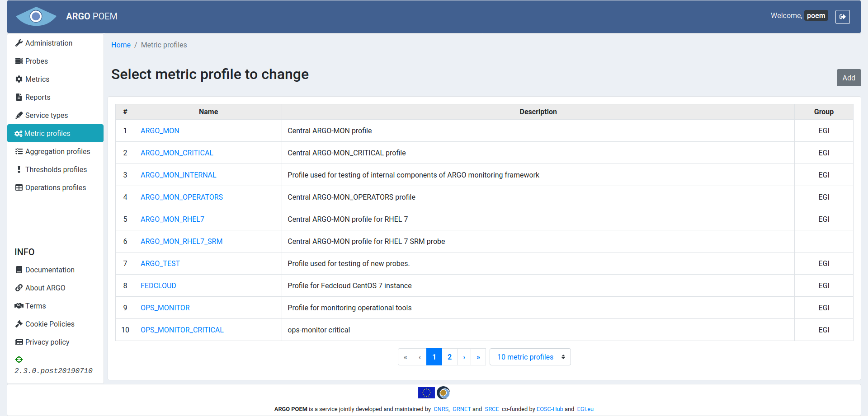Viewport: 868px width, 416px height.
Task: Click the Service types brush icon
Action: pos(19,115)
